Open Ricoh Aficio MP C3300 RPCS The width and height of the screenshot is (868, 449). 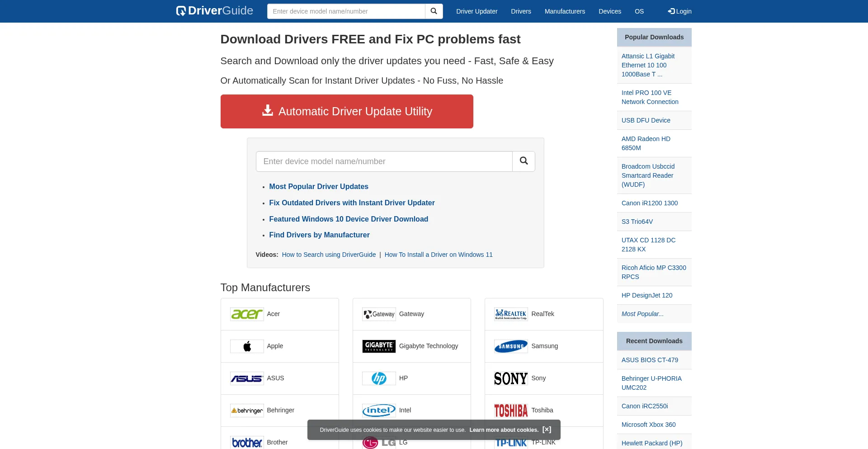[654, 272]
